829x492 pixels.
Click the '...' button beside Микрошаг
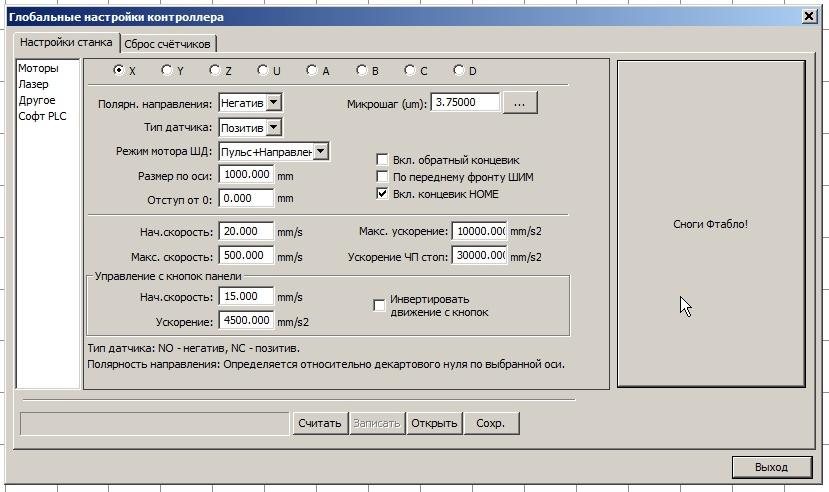tap(520, 102)
